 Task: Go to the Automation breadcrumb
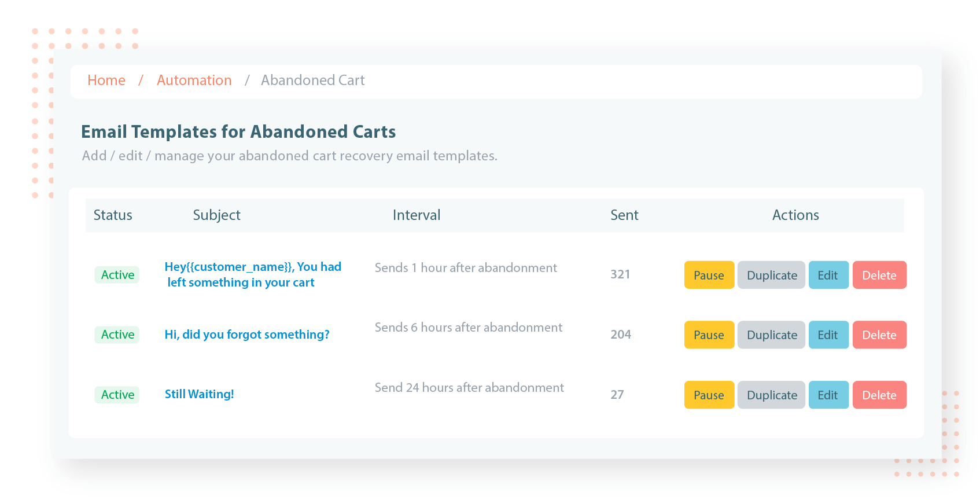coord(194,80)
